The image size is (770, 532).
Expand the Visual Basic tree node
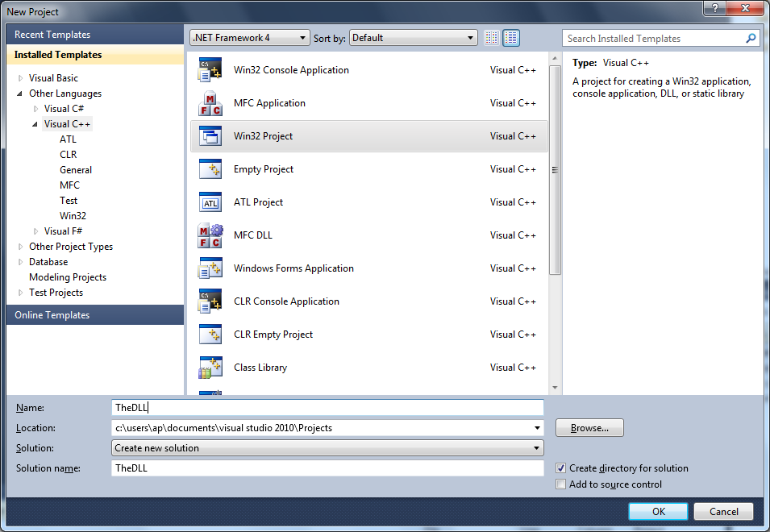click(x=21, y=78)
